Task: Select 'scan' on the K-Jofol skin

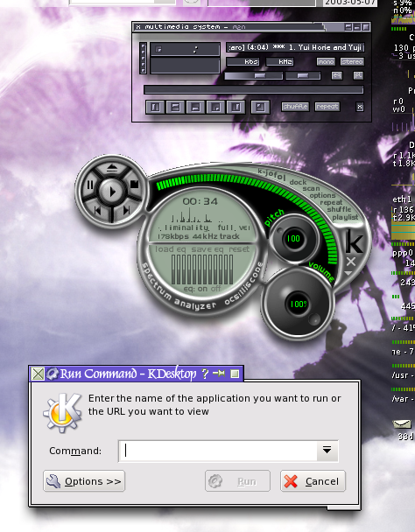Action: (311, 188)
